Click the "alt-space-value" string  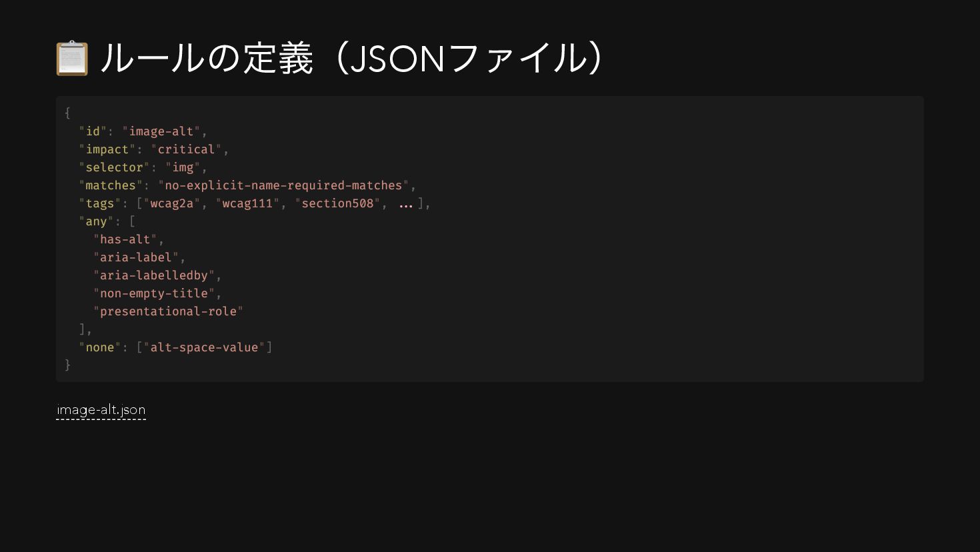[204, 347]
